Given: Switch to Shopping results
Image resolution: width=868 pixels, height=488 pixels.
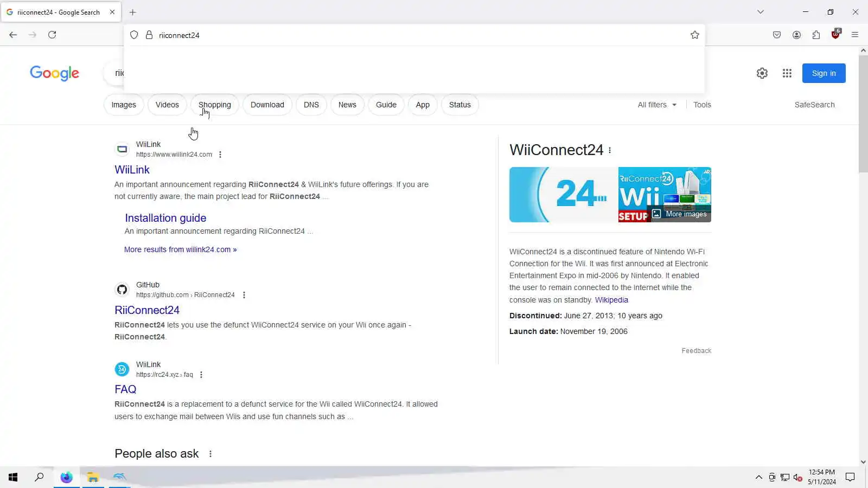Looking at the screenshot, I should point(215,105).
